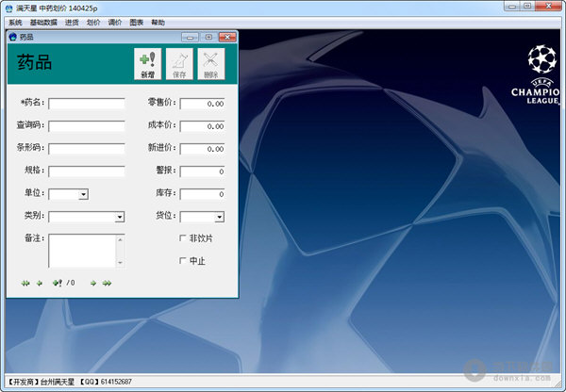566x392 pixels.
Task: Focus the 药名 input field
Action: pyautogui.click(x=87, y=104)
